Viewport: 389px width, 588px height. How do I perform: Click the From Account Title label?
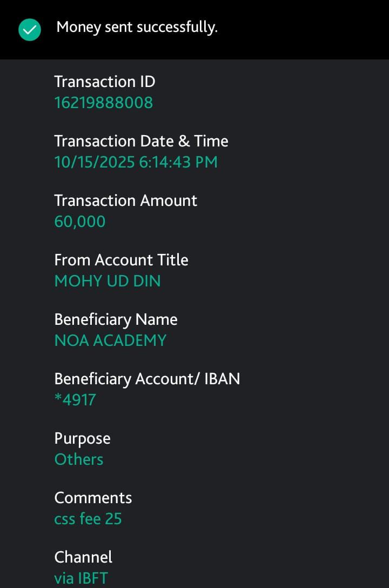pyautogui.click(x=122, y=260)
